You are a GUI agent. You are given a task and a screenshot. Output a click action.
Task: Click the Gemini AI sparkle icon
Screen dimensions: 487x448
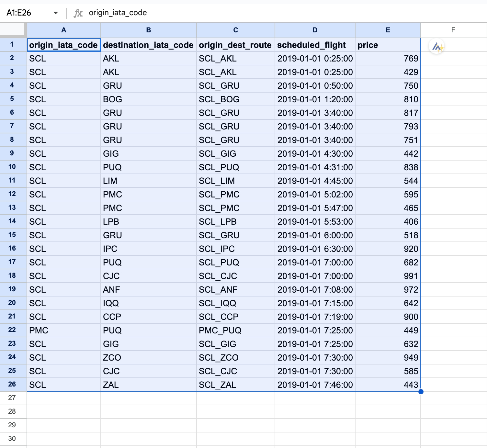coord(437,47)
